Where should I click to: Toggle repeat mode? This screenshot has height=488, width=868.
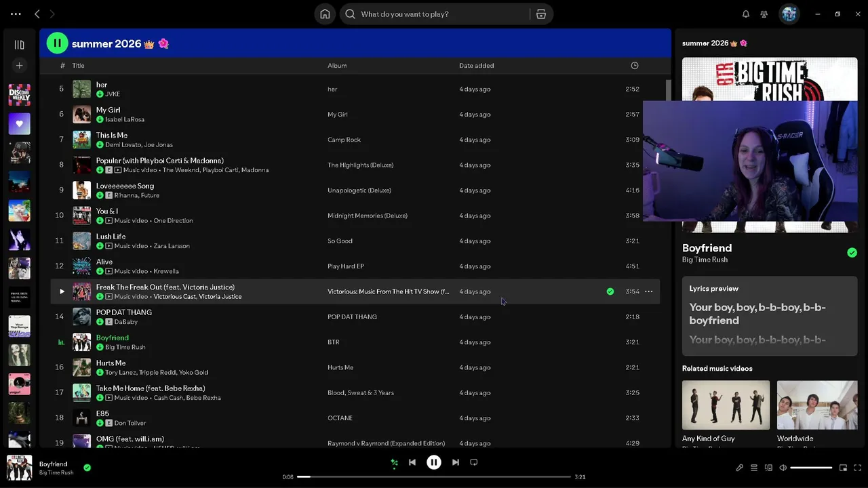(x=474, y=462)
